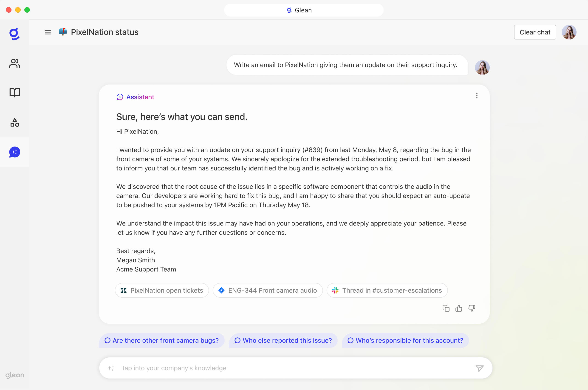The image size is (588, 390).
Task: Give the response a thumbs up
Action: (459, 308)
